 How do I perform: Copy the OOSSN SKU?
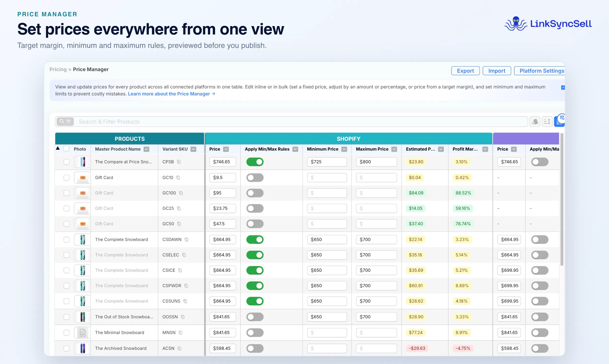click(183, 317)
